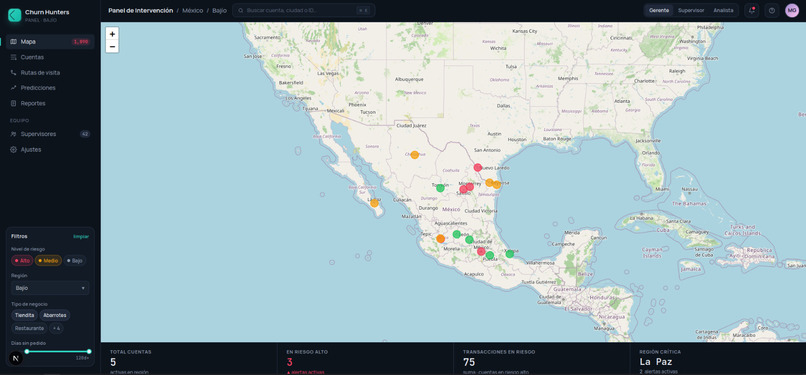806x375 pixels.
Task: Toggle the Medio risk filter chip
Action: (x=48, y=260)
